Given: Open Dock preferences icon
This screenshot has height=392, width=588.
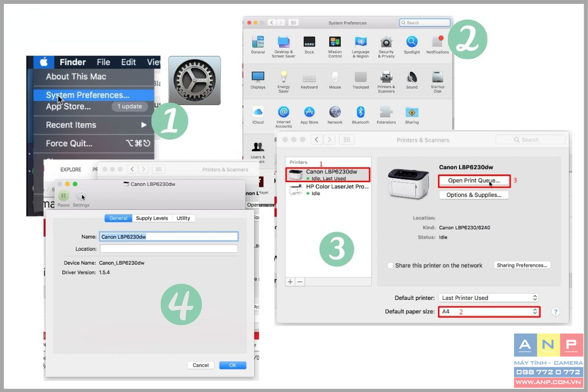Looking at the screenshot, I should point(309,42).
